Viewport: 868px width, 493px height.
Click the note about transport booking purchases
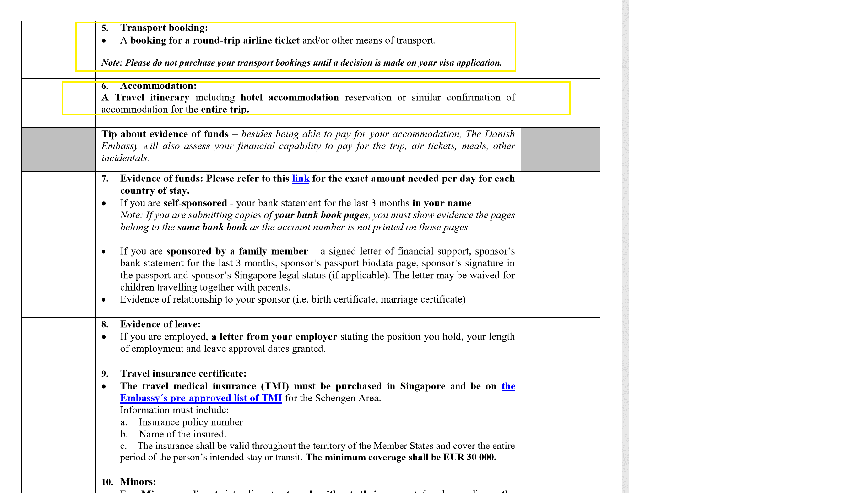point(301,62)
